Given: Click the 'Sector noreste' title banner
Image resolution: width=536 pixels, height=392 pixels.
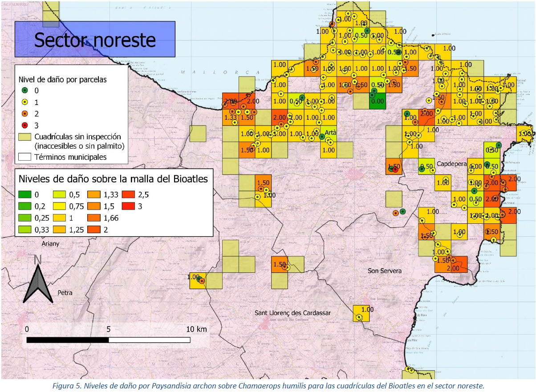Looking at the screenshot, I should click(95, 40).
